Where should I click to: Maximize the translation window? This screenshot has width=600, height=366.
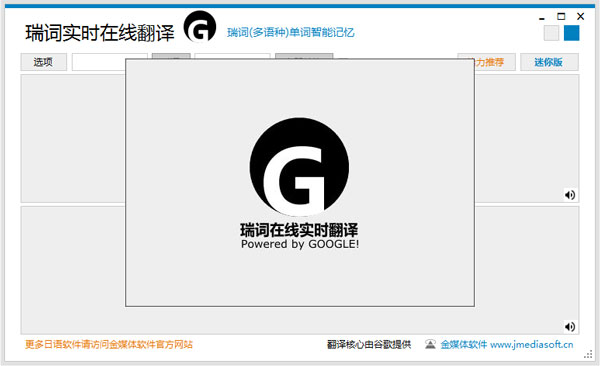point(561,16)
